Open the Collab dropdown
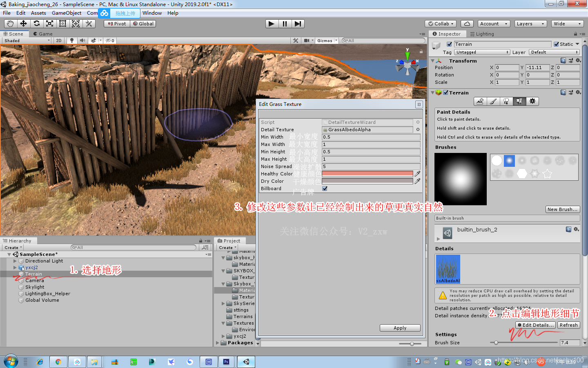Viewport: 588px width, 368px height. pyautogui.click(x=441, y=24)
